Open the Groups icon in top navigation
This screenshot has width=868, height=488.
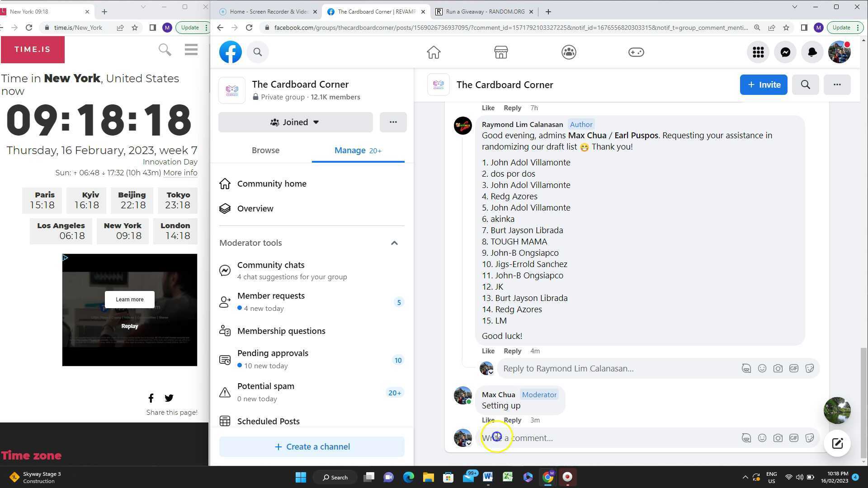[x=569, y=52]
